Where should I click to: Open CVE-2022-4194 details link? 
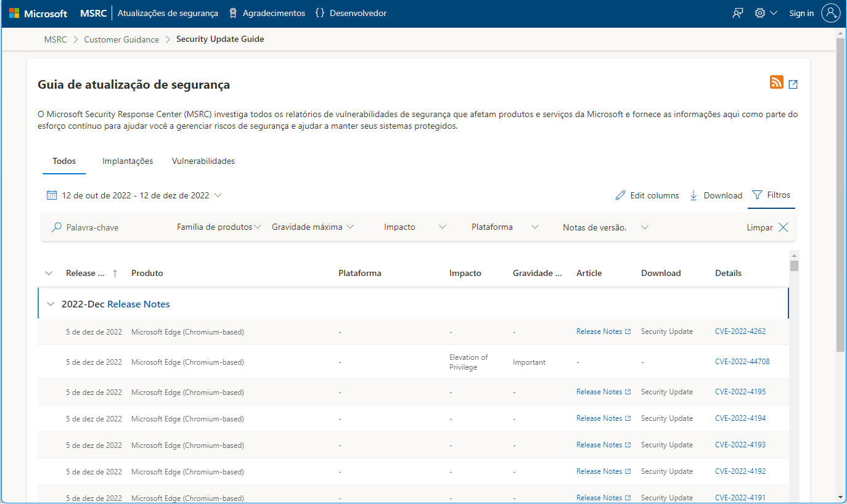click(x=740, y=418)
